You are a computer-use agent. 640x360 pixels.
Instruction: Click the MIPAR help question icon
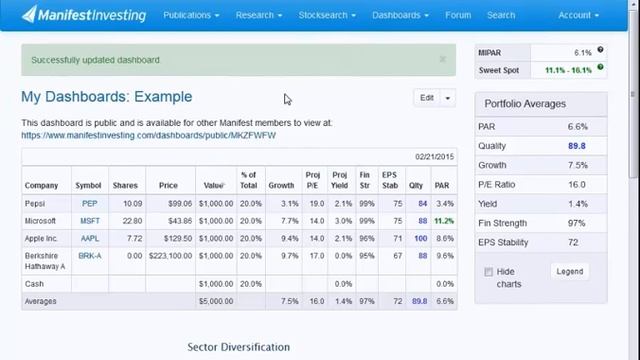(600, 50)
